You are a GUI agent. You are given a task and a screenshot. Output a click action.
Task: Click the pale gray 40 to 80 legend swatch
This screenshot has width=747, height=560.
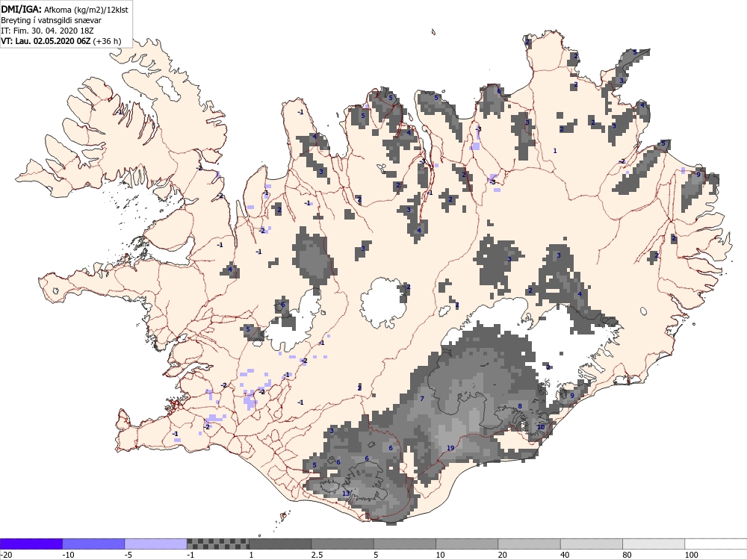pos(592,544)
